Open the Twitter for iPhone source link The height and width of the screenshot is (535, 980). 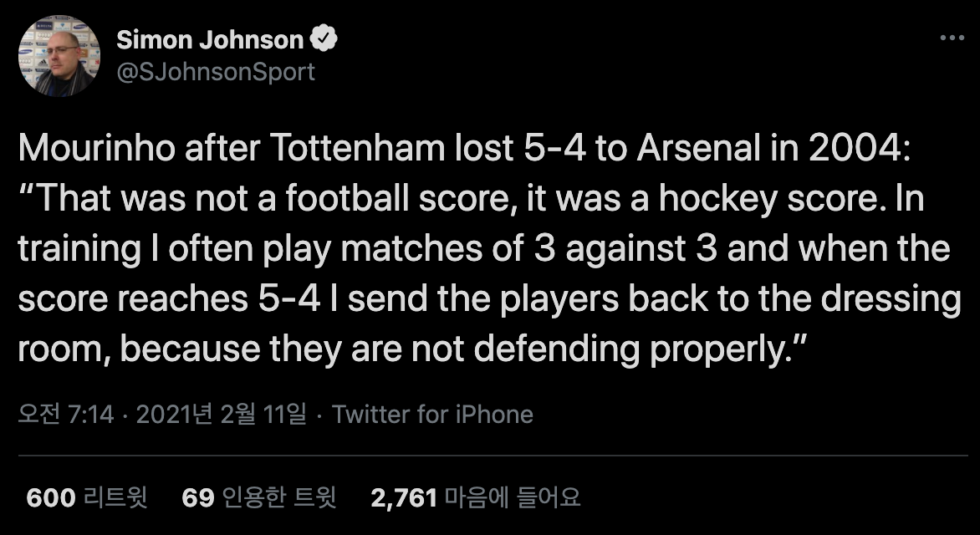click(432, 414)
